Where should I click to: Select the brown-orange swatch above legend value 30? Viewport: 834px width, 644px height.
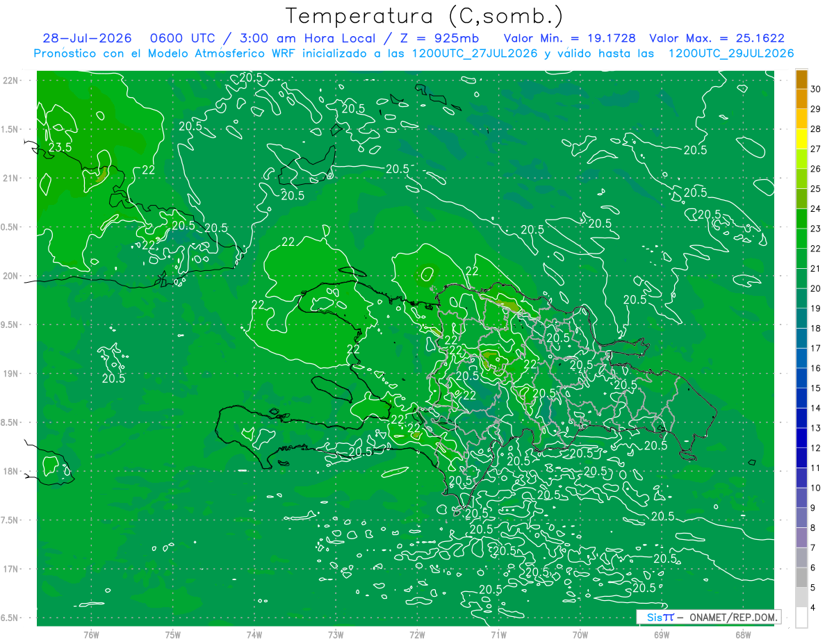pyautogui.click(x=801, y=79)
